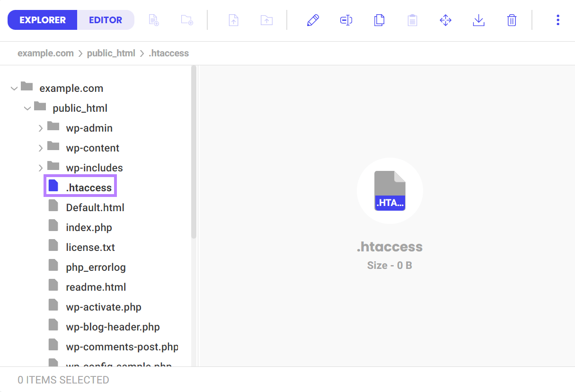Collapse the example.com folder tree

14,88
